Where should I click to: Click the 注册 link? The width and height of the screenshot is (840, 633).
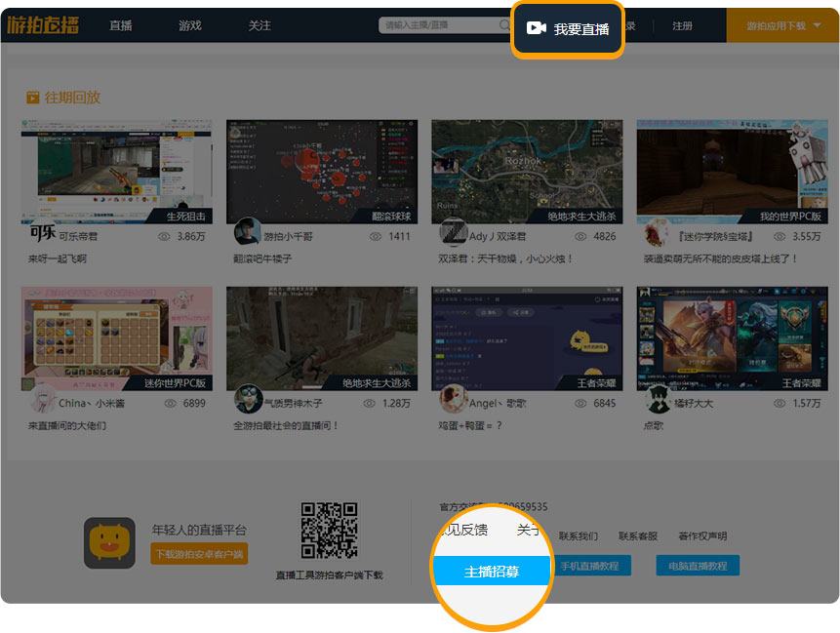682,26
